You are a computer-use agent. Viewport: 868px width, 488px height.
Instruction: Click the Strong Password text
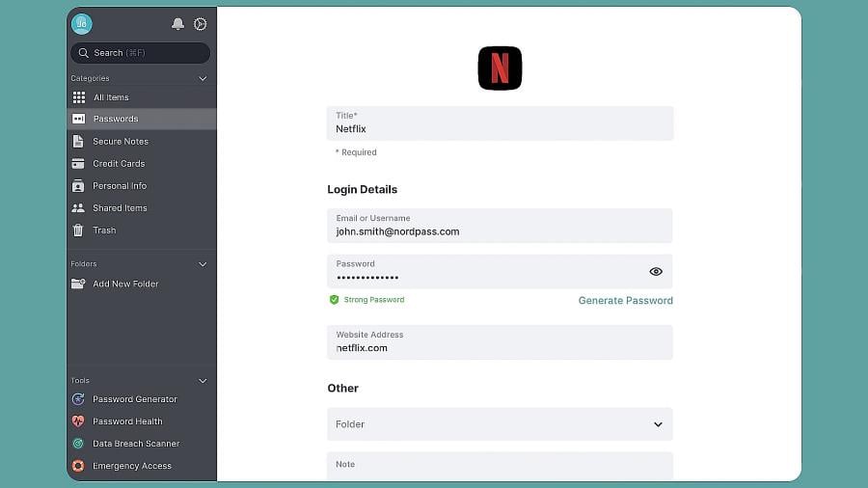click(x=374, y=300)
